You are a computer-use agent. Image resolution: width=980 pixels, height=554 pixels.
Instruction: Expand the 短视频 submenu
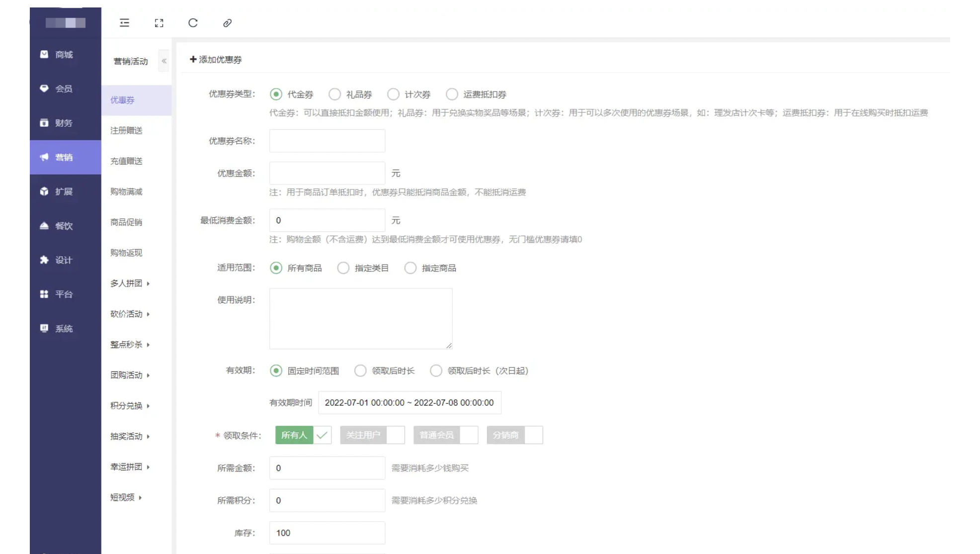click(x=126, y=497)
